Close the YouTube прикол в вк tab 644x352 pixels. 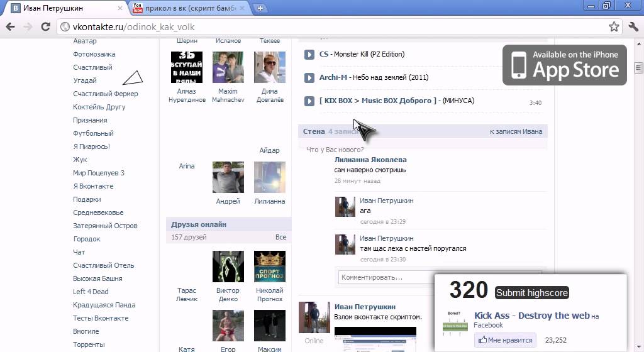pos(242,8)
